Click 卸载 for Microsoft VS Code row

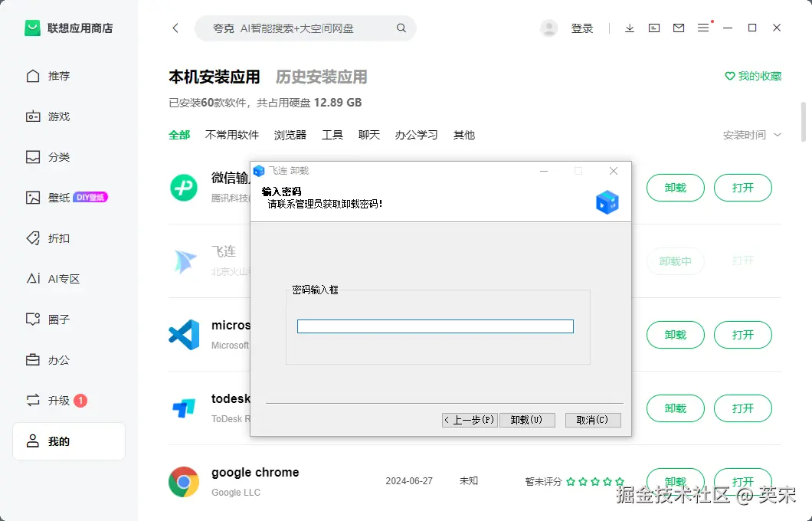pyautogui.click(x=676, y=335)
